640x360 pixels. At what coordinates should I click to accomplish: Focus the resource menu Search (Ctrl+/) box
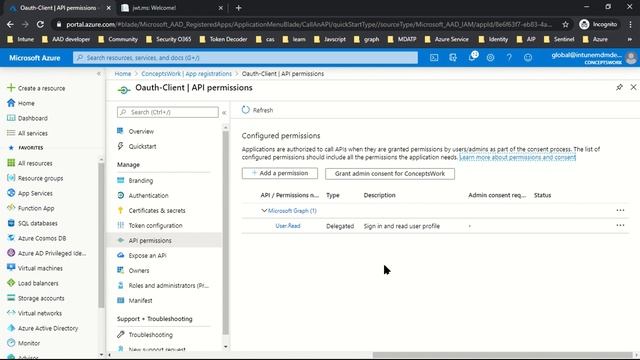click(168, 112)
